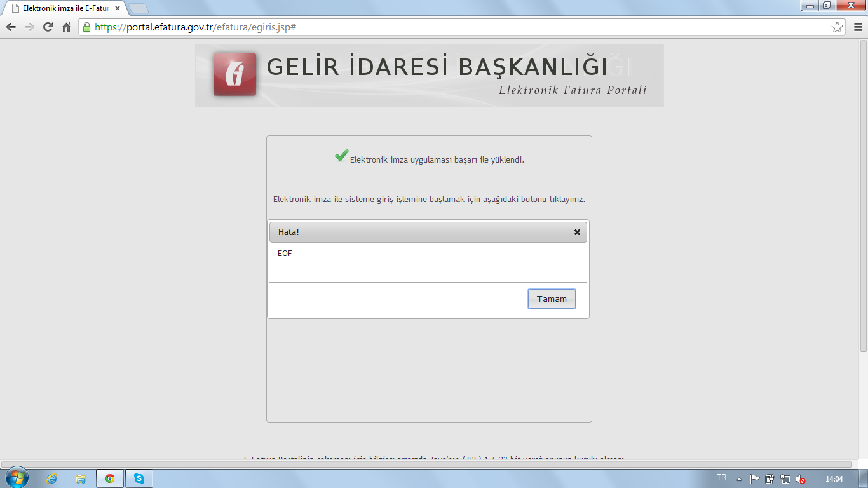Open the browser home page icon
Image resolution: width=868 pixels, height=488 pixels.
click(x=66, y=27)
